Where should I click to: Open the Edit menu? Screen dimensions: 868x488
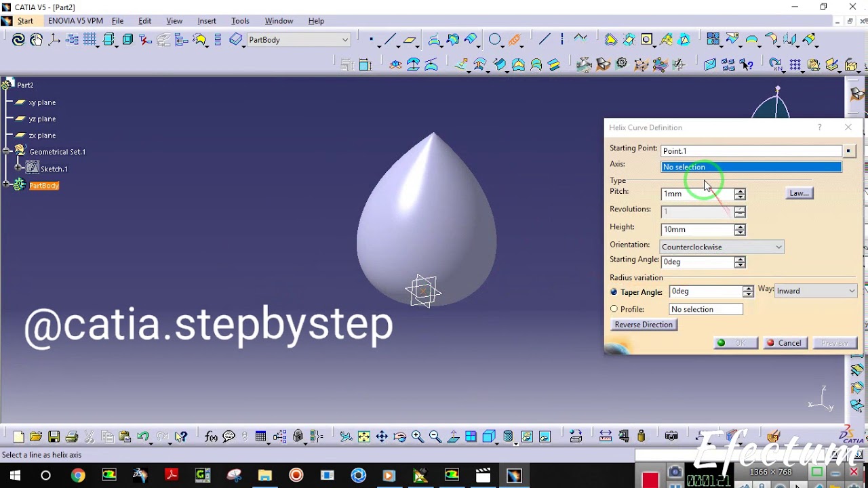click(145, 21)
